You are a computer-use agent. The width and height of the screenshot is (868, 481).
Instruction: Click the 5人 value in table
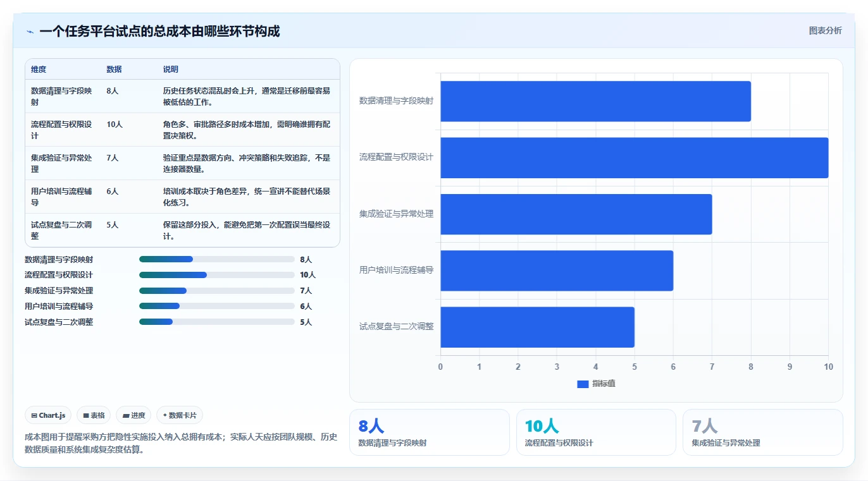tap(113, 225)
